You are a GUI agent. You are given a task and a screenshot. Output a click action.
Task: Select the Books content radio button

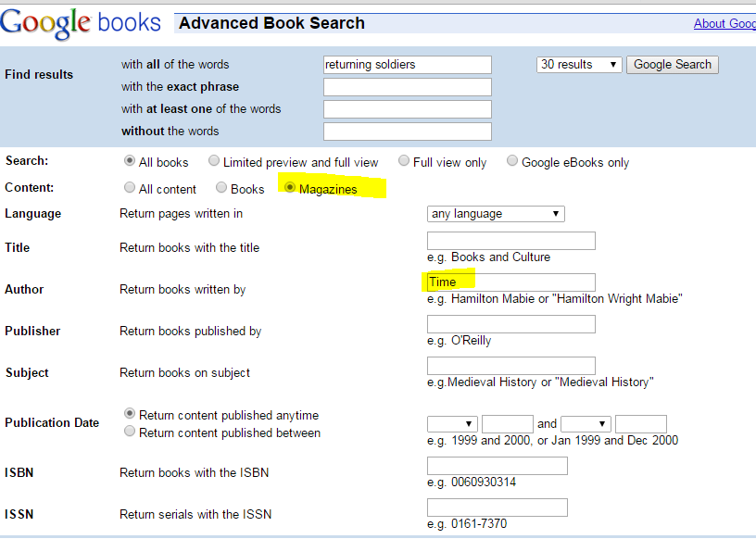[x=220, y=187]
